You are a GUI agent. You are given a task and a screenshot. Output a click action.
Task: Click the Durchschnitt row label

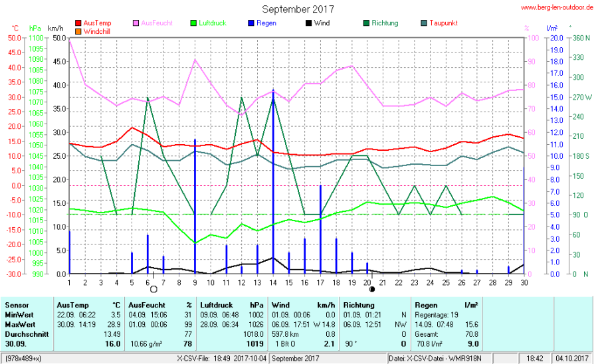(26, 333)
